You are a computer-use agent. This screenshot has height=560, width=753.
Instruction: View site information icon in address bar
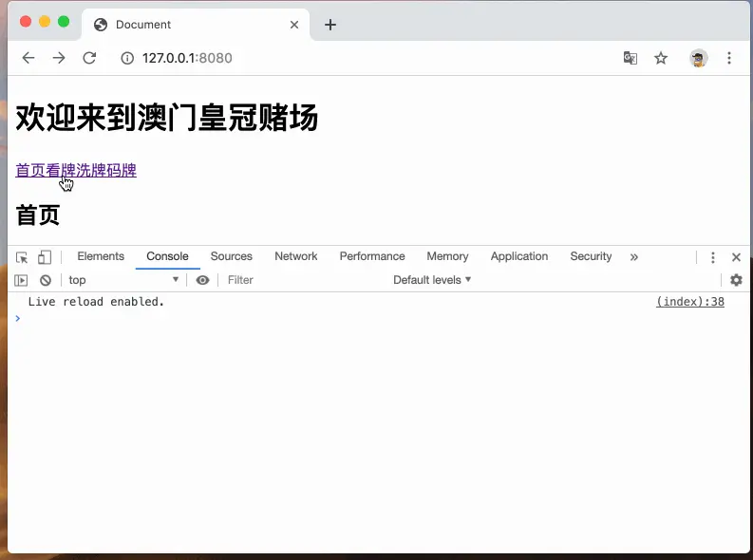point(127,58)
